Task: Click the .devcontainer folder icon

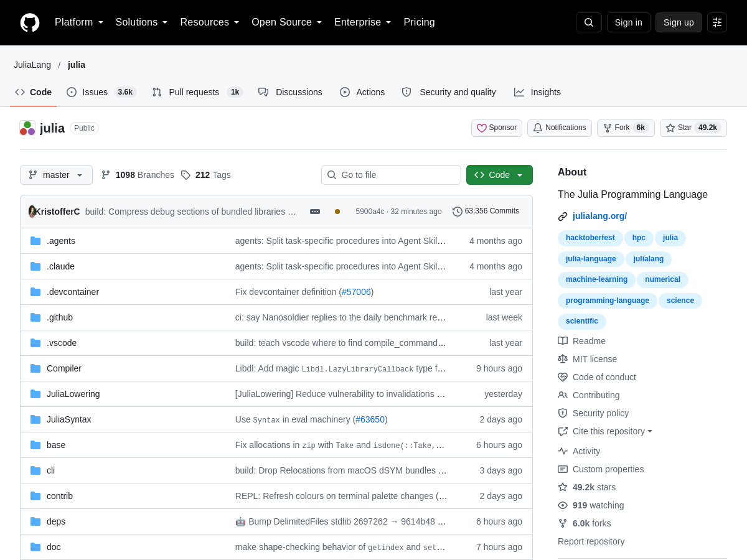Action: (35, 292)
